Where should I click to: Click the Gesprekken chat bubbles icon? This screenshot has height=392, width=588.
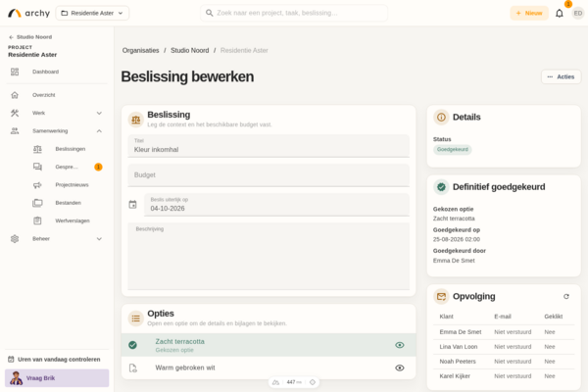(x=37, y=167)
